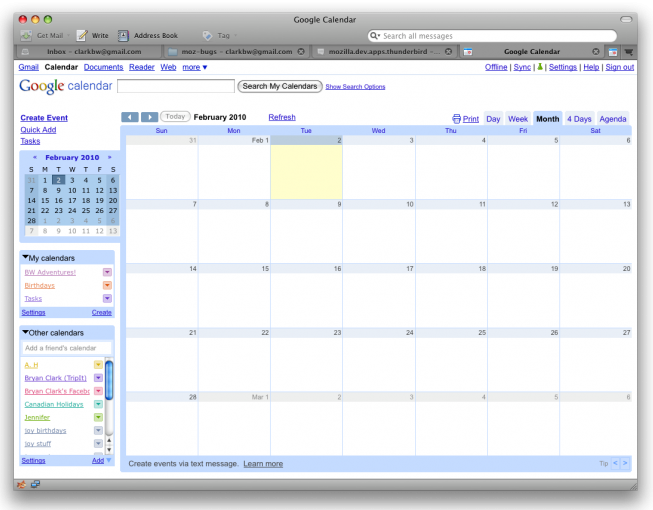Click the Sign out link

[620, 67]
